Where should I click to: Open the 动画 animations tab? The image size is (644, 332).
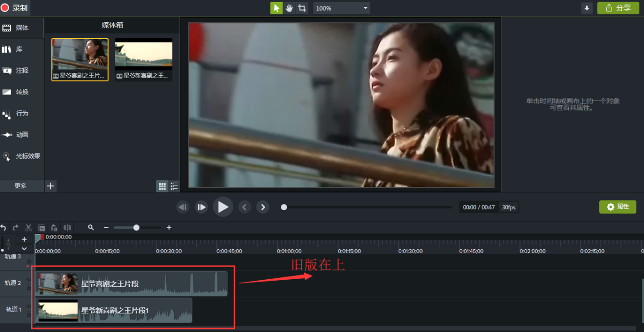point(22,135)
